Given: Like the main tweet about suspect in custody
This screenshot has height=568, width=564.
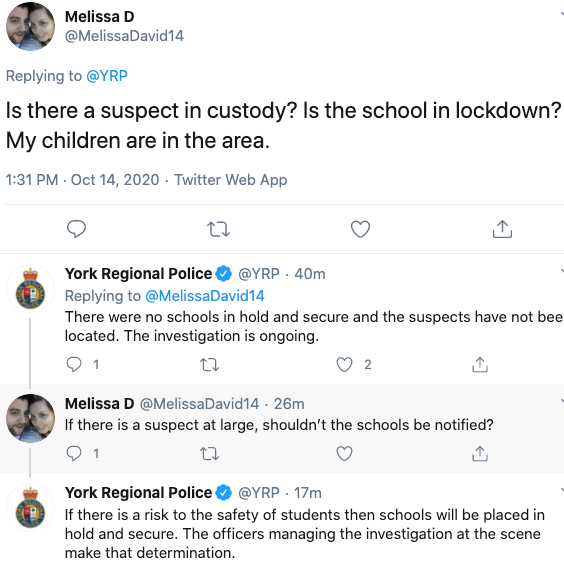Looking at the screenshot, I should (x=360, y=229).
